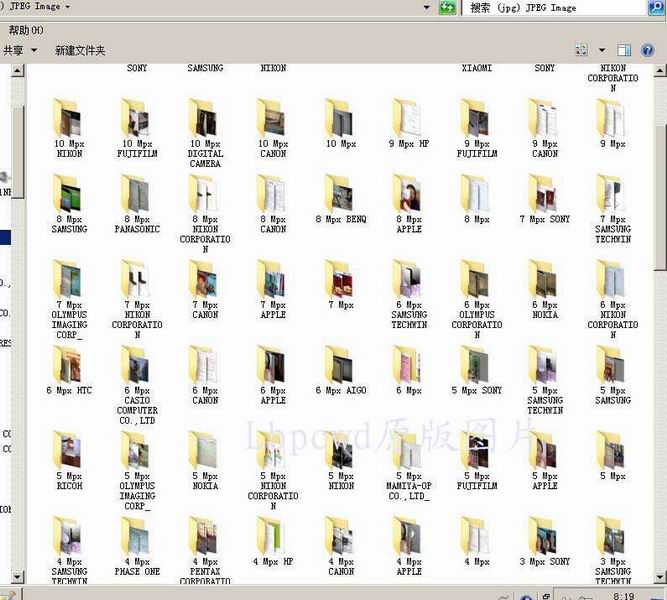Click the taskbar clock showing 8:19
The width and height of the screenshot is (667, 600).
coord(624,596)
